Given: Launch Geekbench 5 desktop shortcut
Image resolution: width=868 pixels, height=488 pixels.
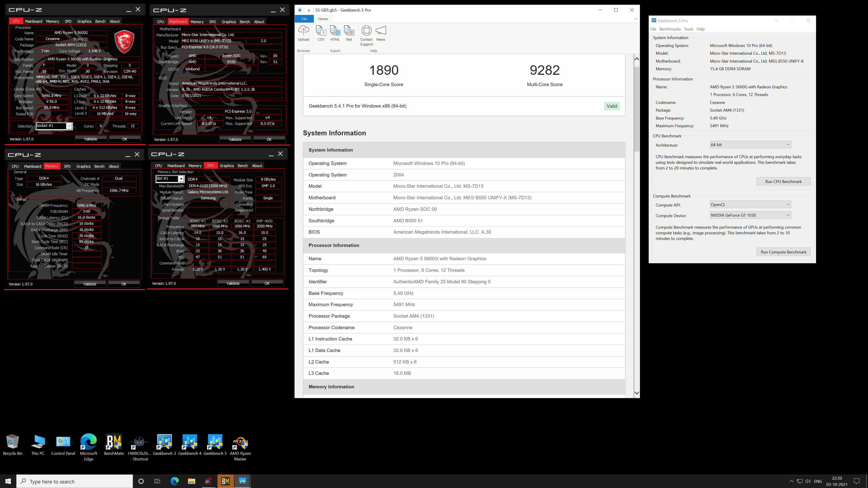Looking at the screenshot, I should pyautogui.click(x=215, y=445).
